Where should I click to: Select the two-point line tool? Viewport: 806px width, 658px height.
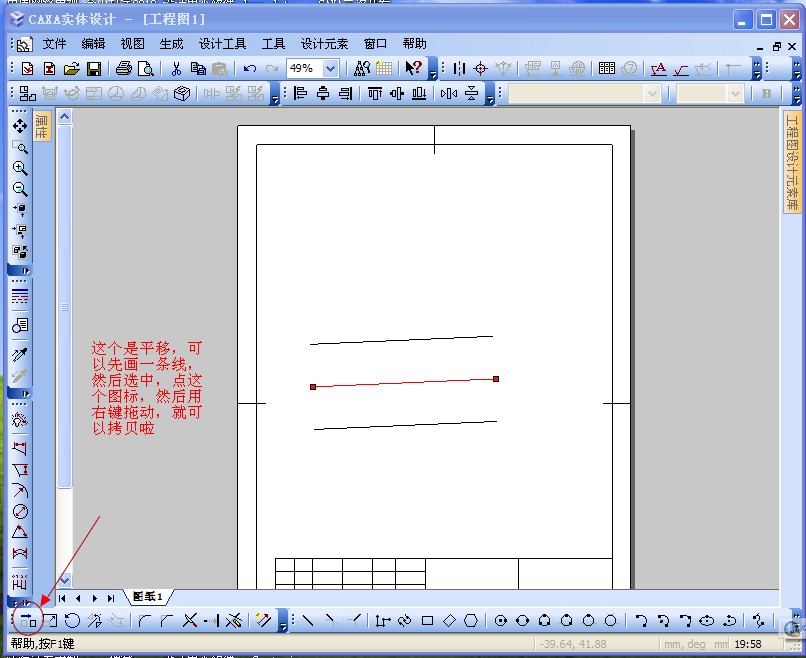pos(308,620)
